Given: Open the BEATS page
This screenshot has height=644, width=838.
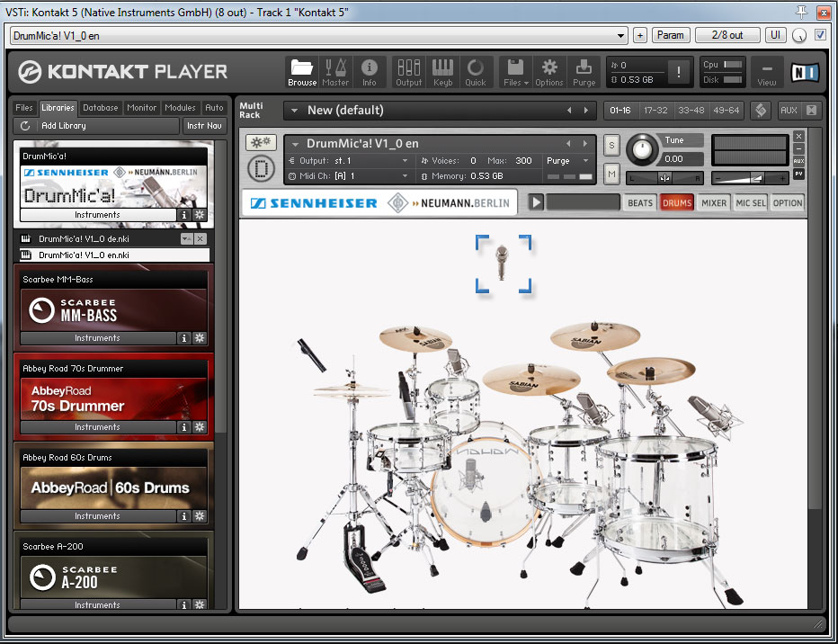Looking at the screenshot, I should click(x=639, y=203).
